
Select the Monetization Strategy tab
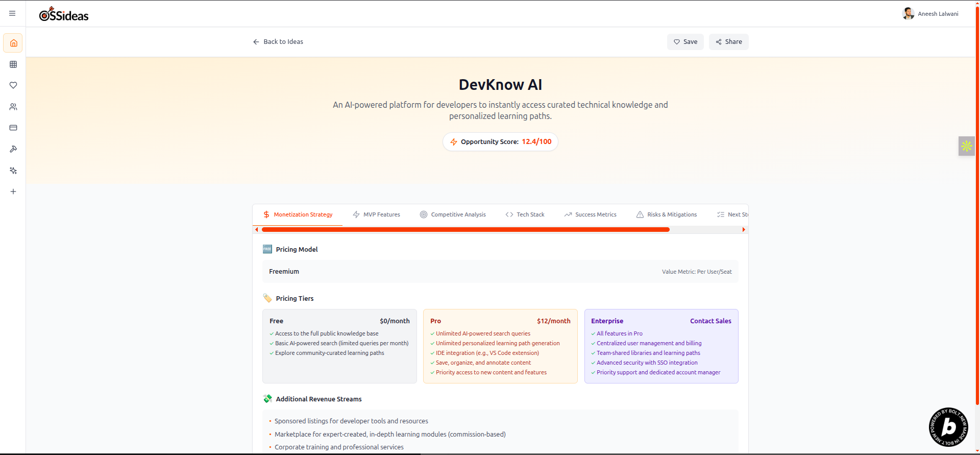[298, 214]
